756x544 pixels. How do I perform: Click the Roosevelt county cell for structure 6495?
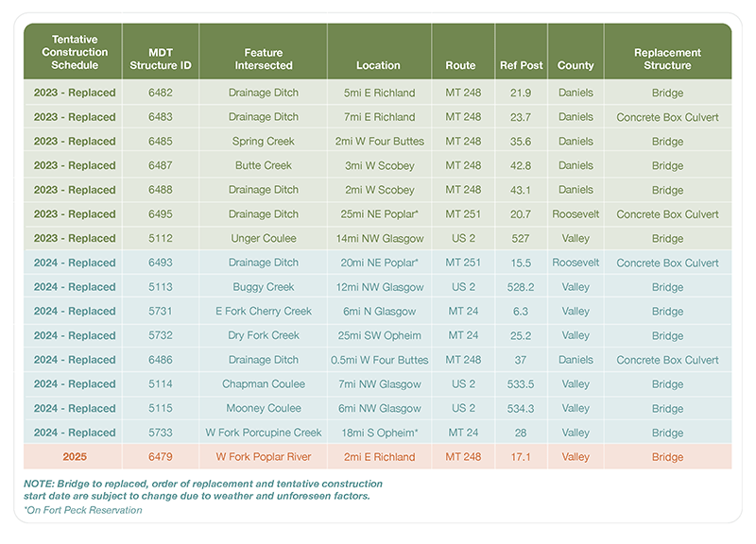tap(576, 213)
